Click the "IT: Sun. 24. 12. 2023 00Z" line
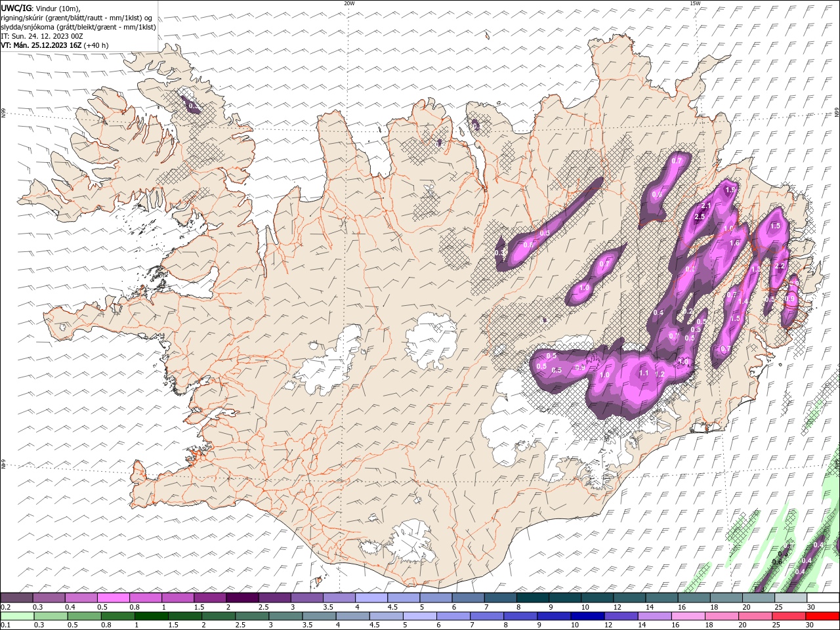The image size is (840, 630). point(41,35)
